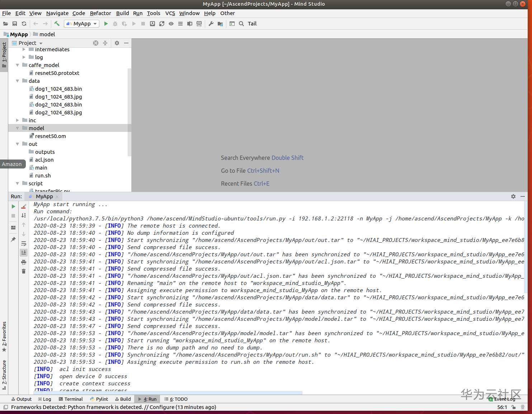
Task: Toggle scroll to end in Run console
Action: click(x=24, y=253)
